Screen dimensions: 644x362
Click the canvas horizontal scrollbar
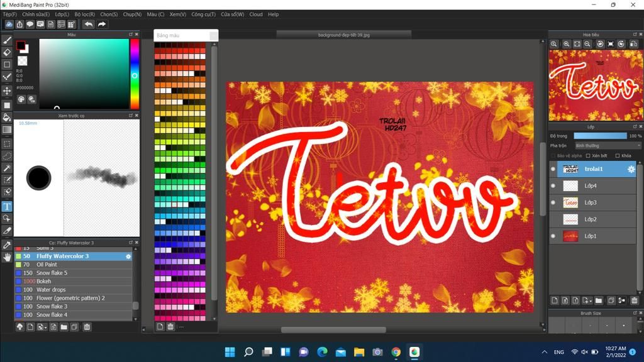pyautogui.click(x=333, y=329)
